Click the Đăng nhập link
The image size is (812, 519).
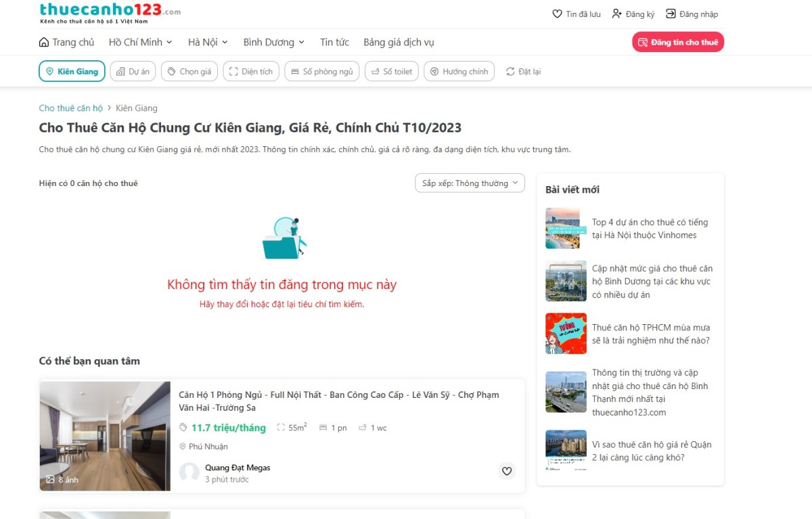point(692,14)
